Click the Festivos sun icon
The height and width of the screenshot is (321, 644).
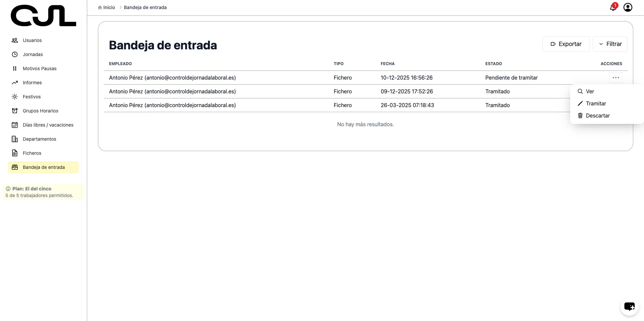tap(15, 97)
